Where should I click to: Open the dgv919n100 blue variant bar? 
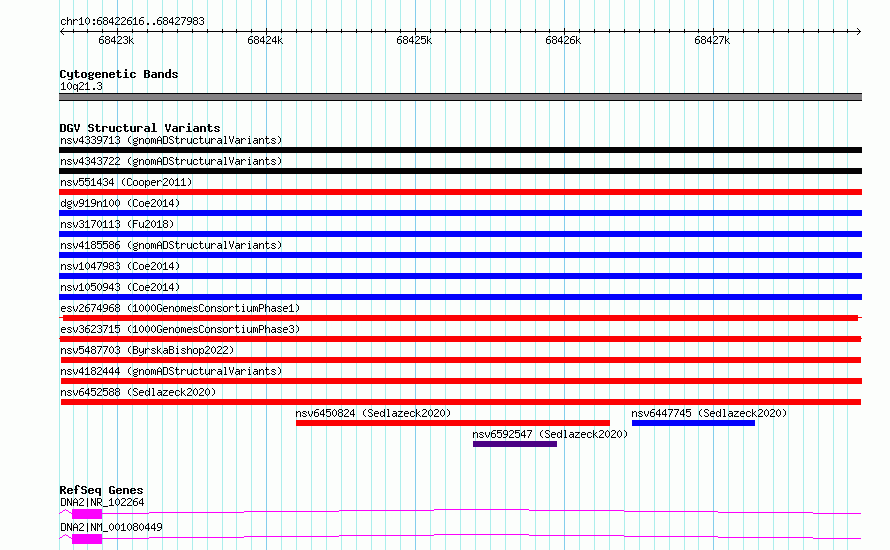[x=460, y=213]
